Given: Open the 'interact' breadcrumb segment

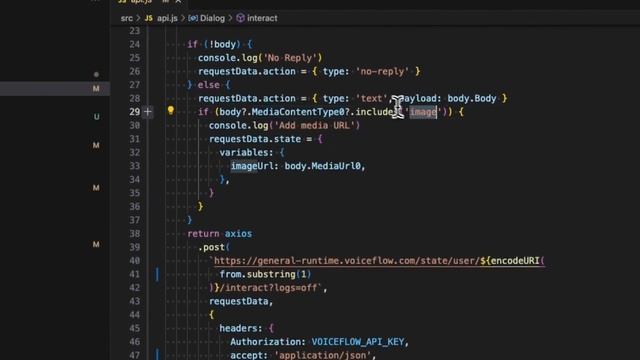Looking at the screenshot, I should pyautogui.click(x=262, y=18).
